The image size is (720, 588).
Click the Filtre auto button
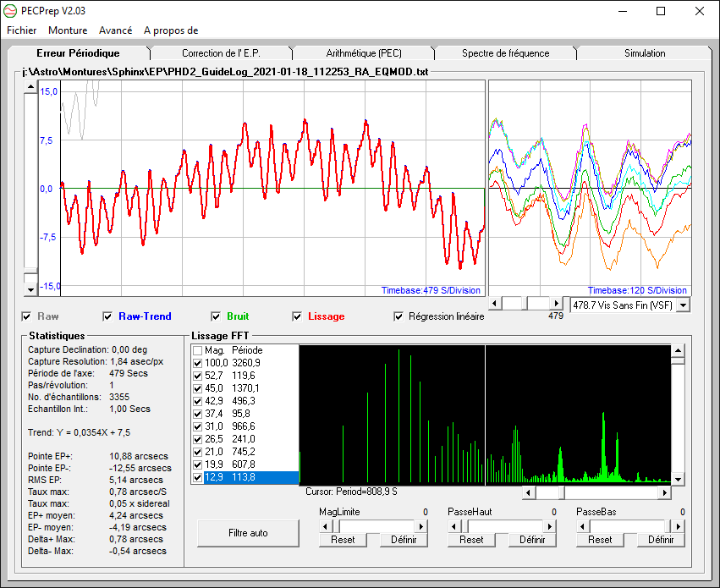point(248,533)
